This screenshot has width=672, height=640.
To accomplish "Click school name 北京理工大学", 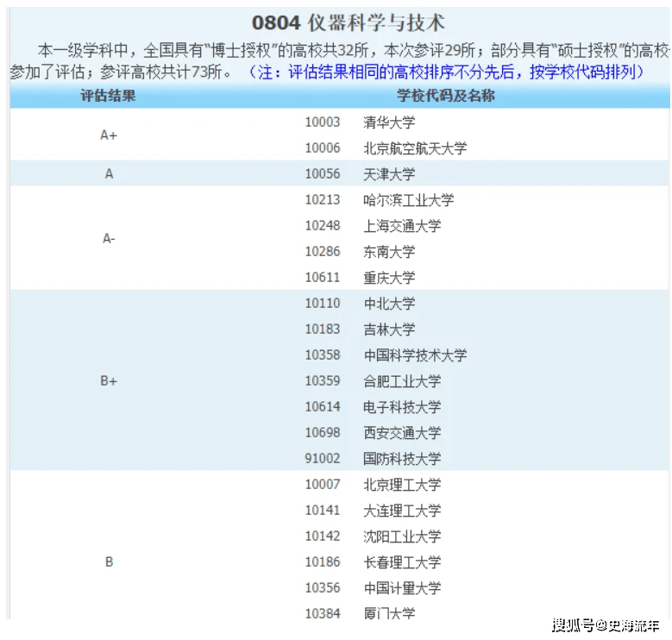I will click(x=402, y=485).
